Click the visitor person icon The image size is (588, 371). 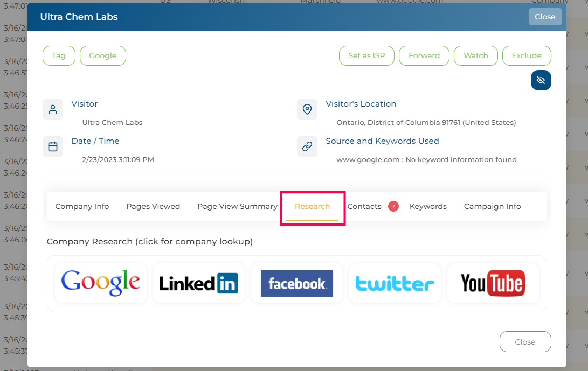(x=53, y=109)
